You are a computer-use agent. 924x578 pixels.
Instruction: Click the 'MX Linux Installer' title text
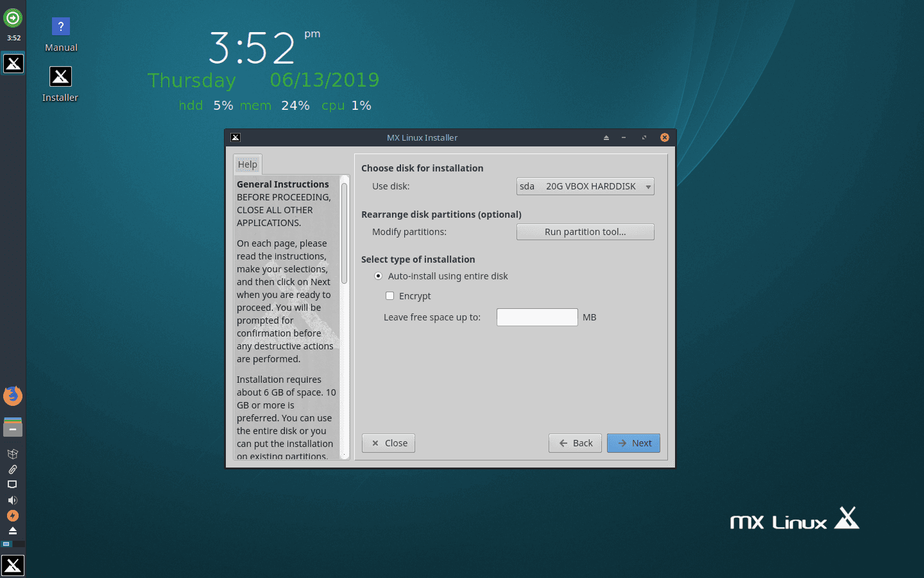point(422,137)
